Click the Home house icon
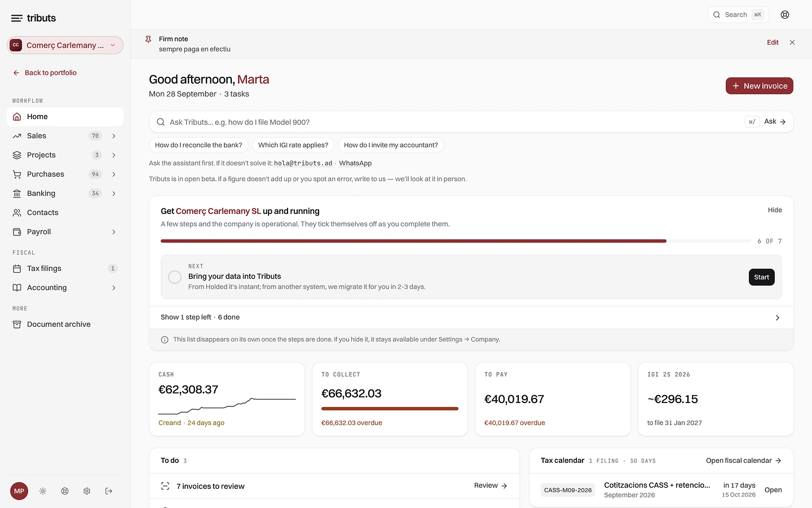 pyautogui.click(x=17, y=117)
